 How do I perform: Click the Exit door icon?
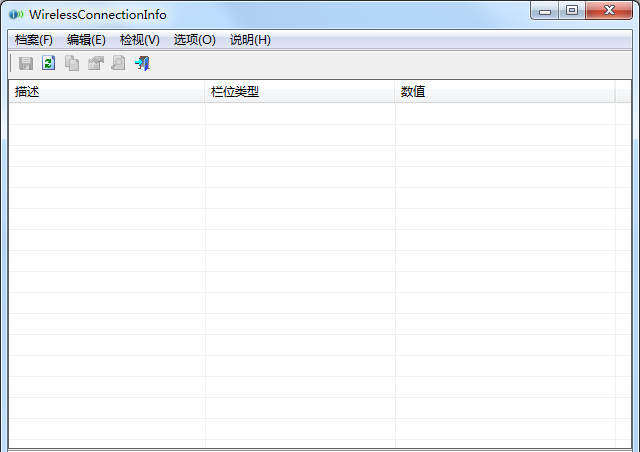point(142,63)
